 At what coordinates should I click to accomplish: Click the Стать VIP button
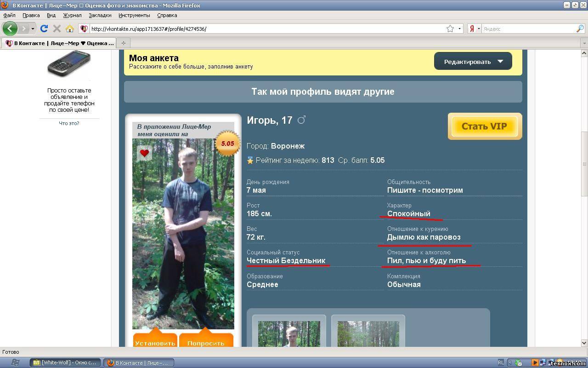tap(485, 126)
